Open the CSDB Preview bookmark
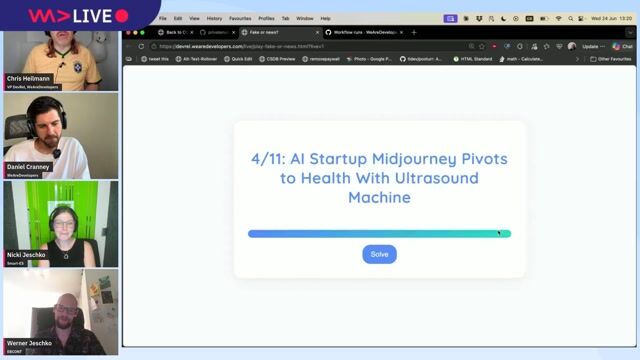This screenshot has width=640, height=360. click(x=277, y=59)
